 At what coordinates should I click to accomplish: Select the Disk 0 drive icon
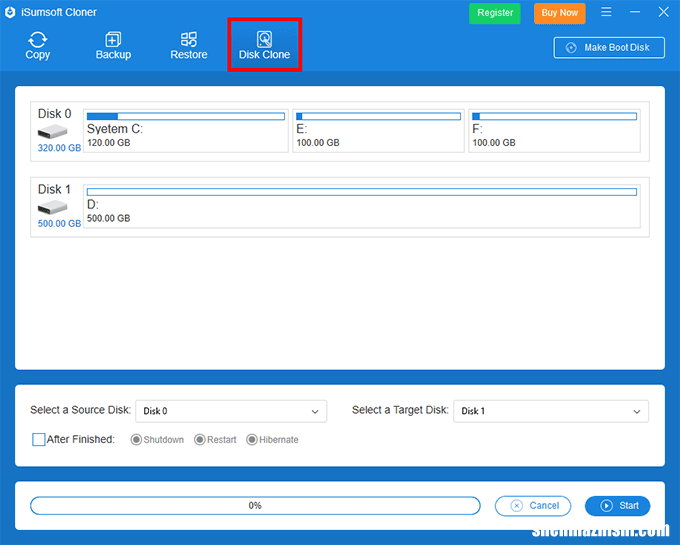(x=52, y=131)
